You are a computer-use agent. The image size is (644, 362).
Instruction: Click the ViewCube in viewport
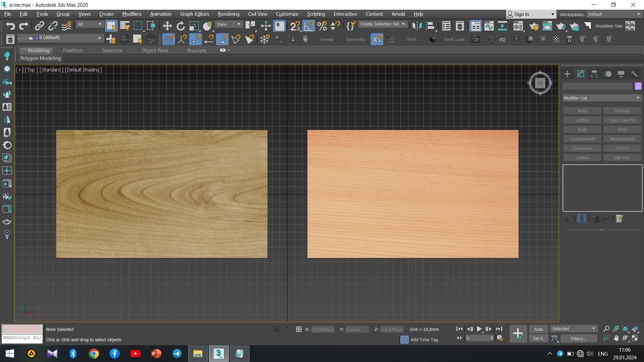[540, 83]
